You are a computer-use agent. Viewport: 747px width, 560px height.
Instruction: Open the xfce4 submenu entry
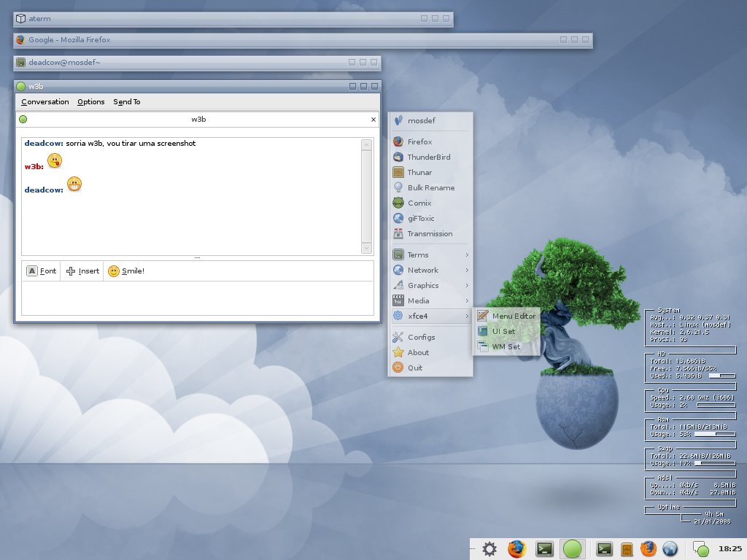pos(430,316)
